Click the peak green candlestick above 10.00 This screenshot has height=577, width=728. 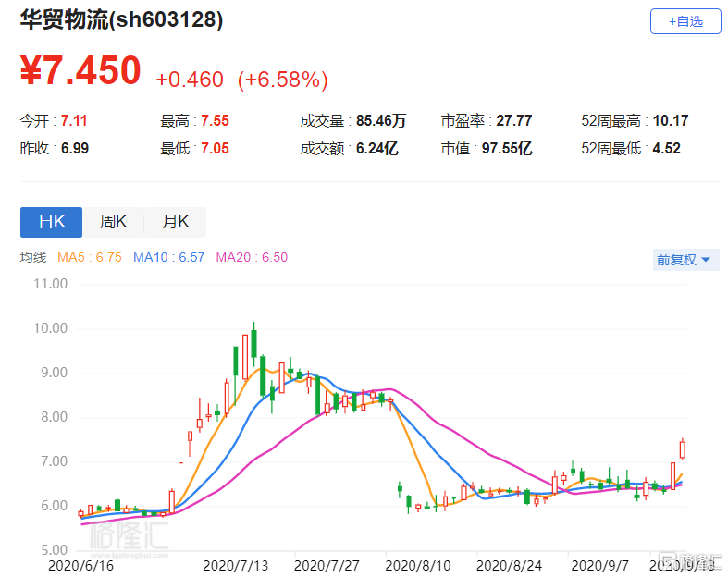coord(254,343)
